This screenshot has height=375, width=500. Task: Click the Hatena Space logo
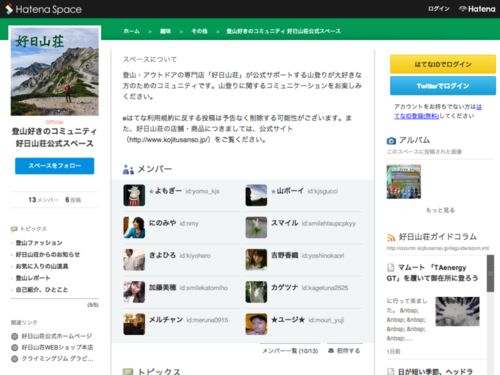click(x=43, y=9)
